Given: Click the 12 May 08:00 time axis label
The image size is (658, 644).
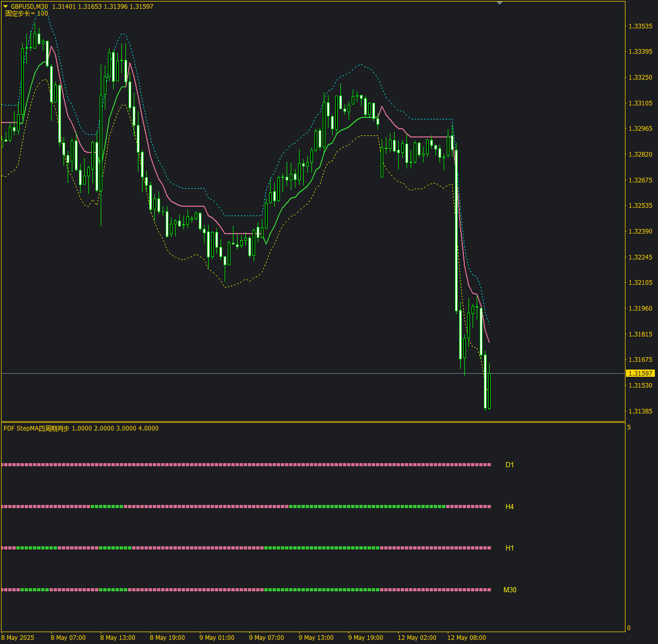Looking at the screenshot, I should click(466, 637).
